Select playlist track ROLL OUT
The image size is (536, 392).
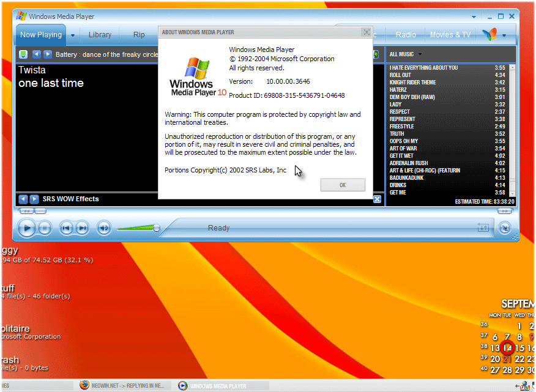click(x=447, y=75)
